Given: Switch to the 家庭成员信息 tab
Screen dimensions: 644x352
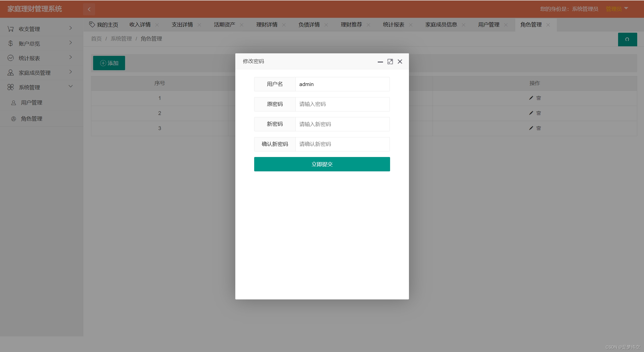Looking at the screenshot, I should 441,25.
